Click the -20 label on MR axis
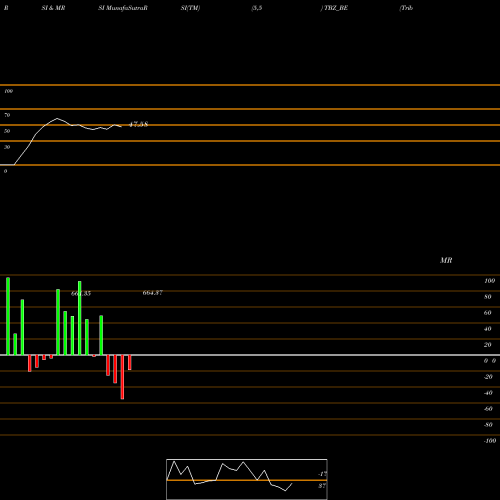This screenshot has width=500, height=500. coord(488,377)
